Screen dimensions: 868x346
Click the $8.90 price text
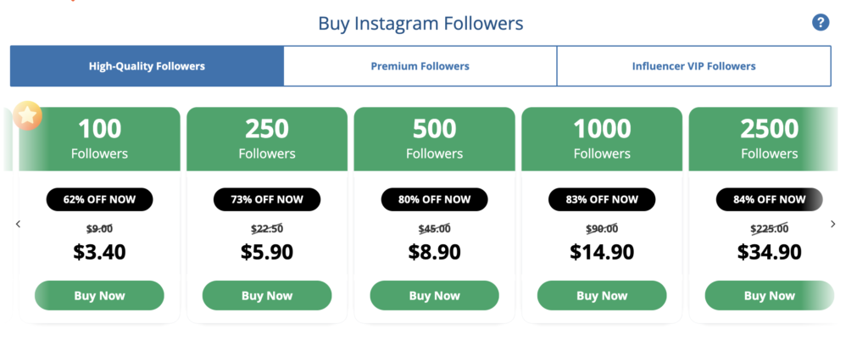click(x=434, y=251)
